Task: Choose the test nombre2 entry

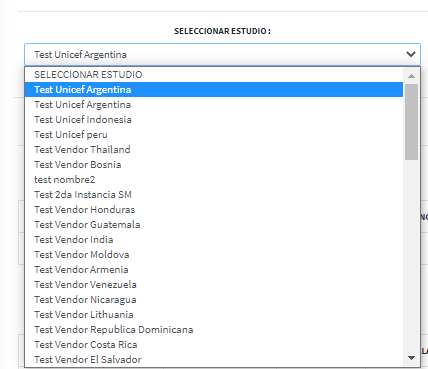Action: pos(214,180)
